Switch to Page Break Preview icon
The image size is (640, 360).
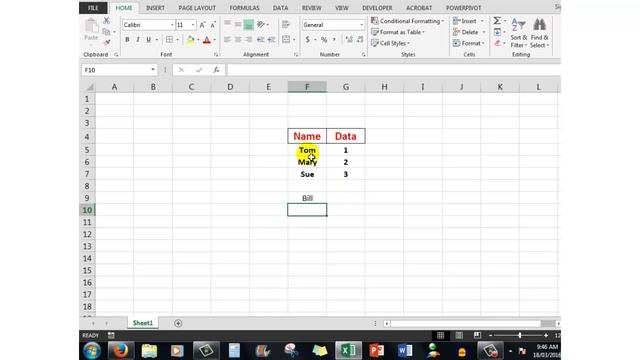477,336
